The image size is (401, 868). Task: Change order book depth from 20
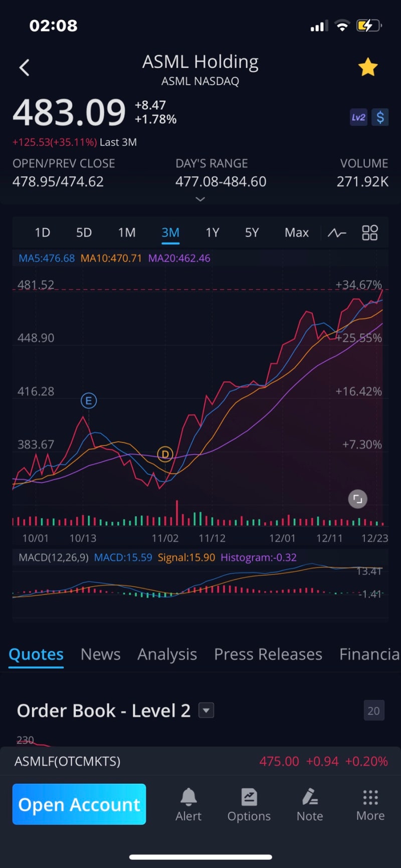coord(373,711)
